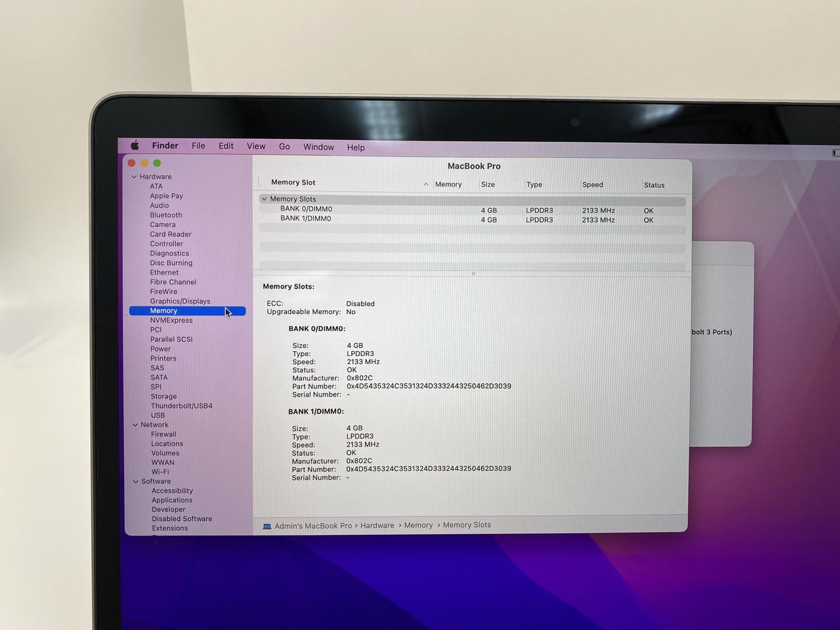Select Volumes under Network
This screenshot has width=840, height=630.
click(166, 453)
